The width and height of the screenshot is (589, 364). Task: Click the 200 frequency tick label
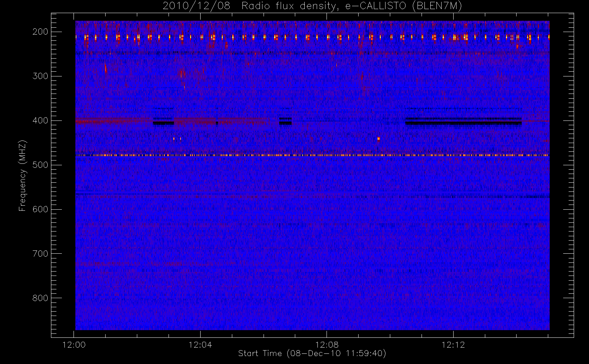(x=40, y=32)
